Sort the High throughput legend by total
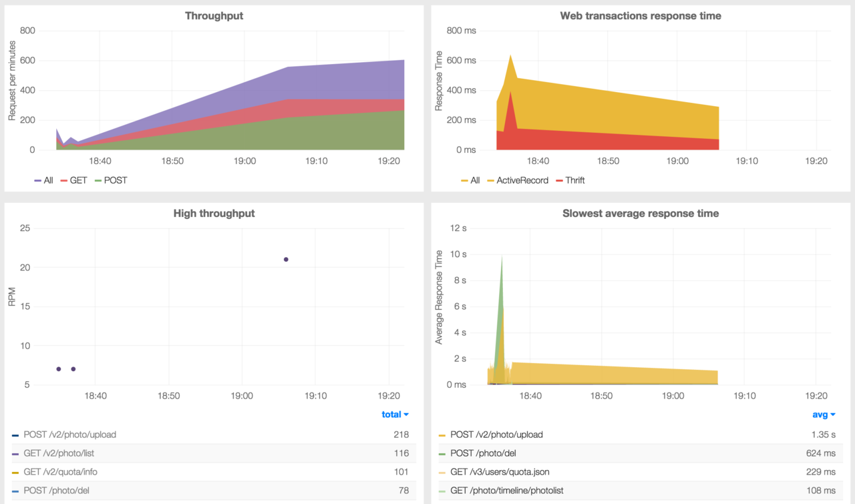 pos(394,415)
